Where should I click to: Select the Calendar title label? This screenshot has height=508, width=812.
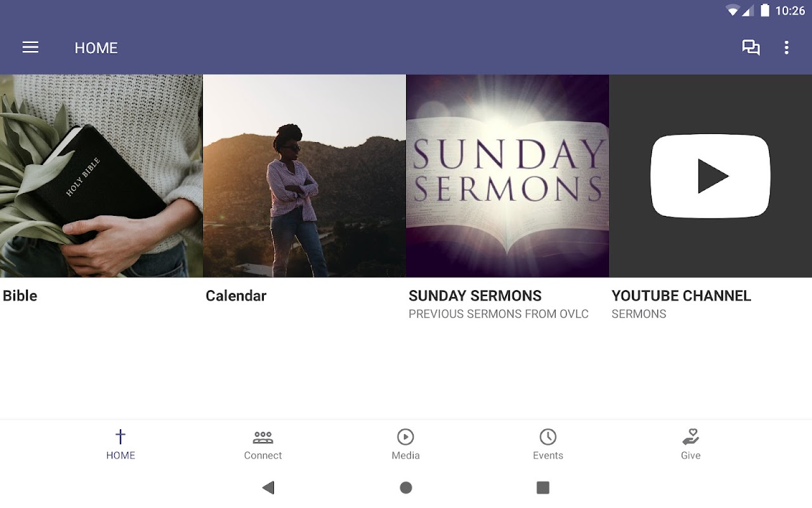236,296
